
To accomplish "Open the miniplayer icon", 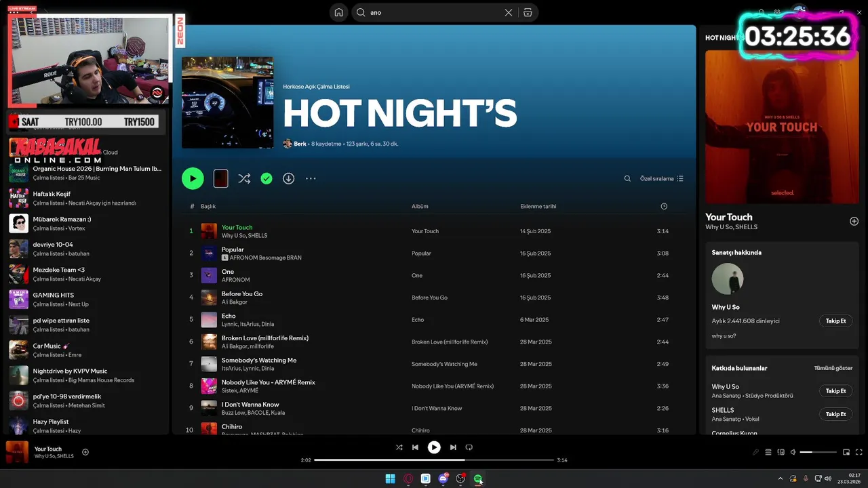I will 846,452.
